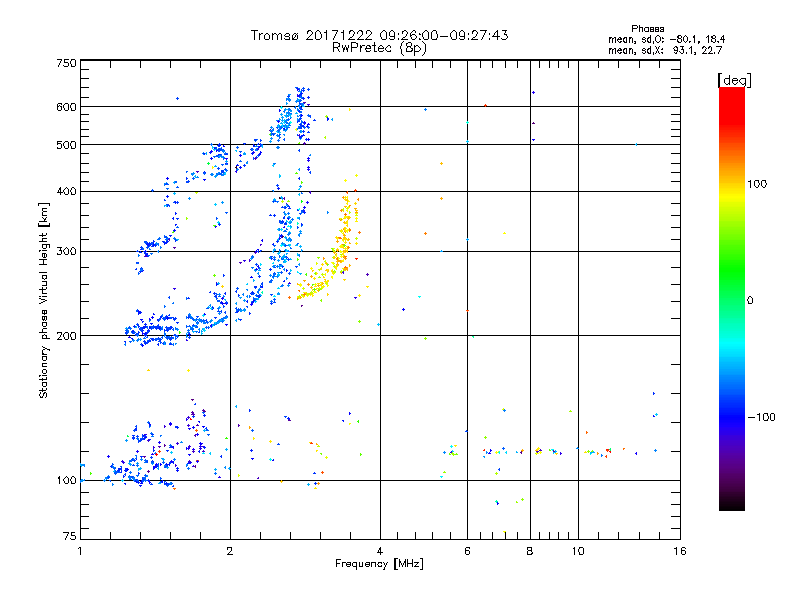Screen dimensions: 800x600
Task: Click the 'Stationary phase Virtual Height [km]' axis label
Action: 44,301
